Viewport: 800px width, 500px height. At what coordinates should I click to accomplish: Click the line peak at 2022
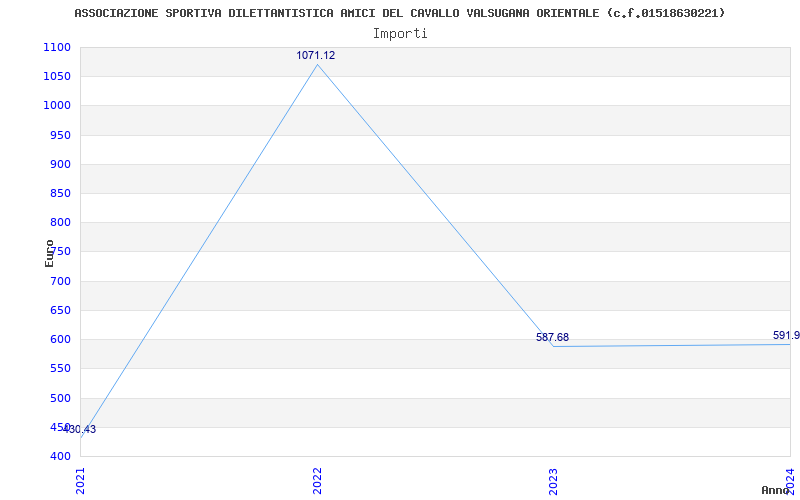click(317, 64)
